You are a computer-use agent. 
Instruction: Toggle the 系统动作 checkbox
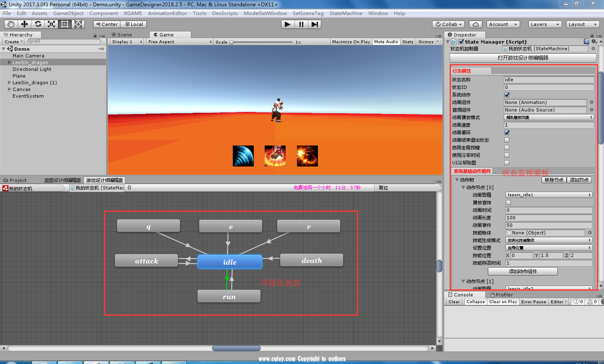coord(507,95)
